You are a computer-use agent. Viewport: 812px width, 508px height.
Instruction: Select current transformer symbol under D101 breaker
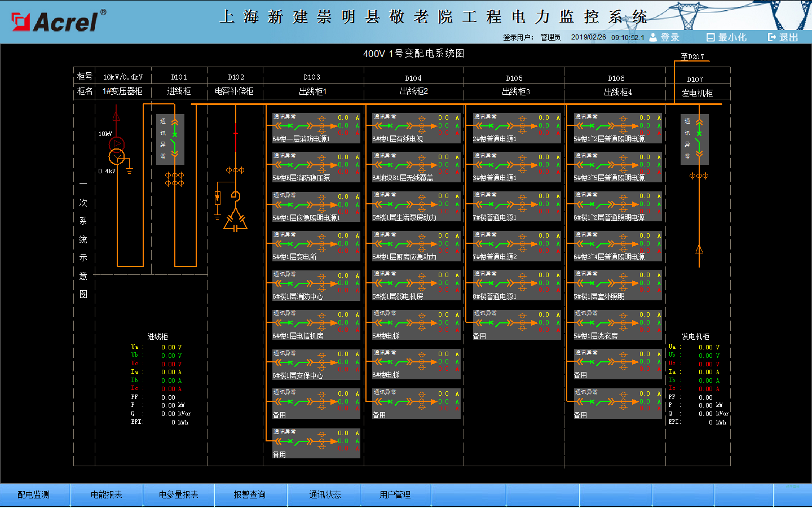click(x=174, y=179)
